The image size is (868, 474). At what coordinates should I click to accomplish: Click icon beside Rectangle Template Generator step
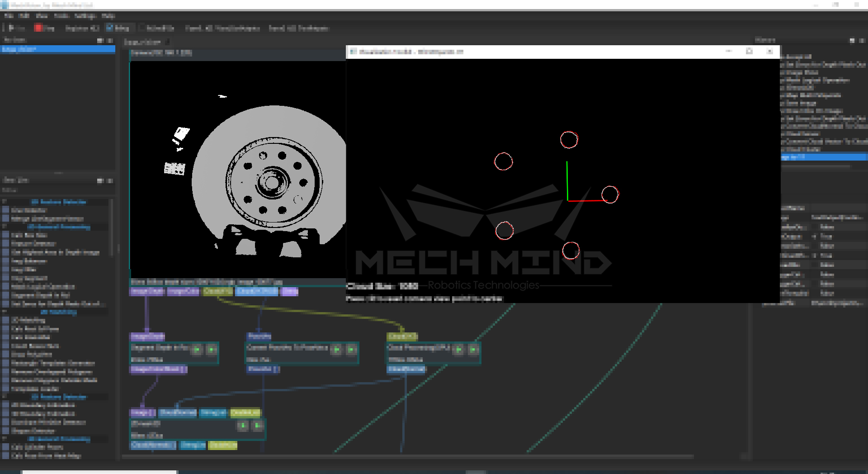tap(6, 363)
